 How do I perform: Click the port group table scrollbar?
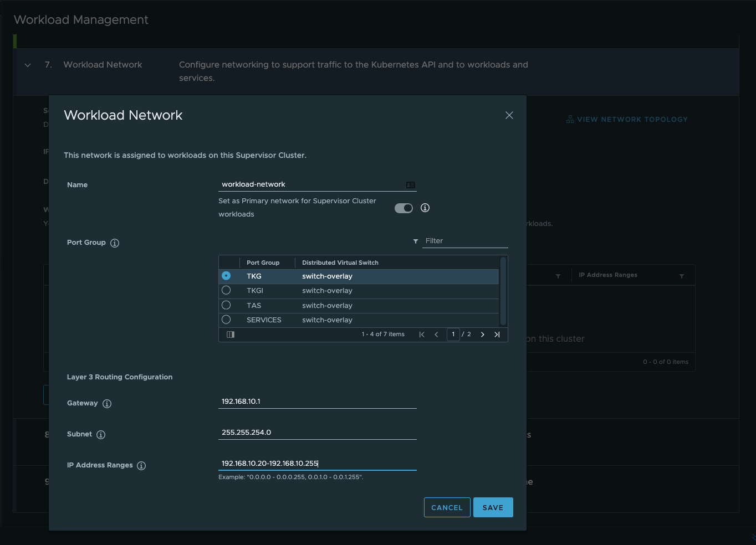click(503, 291)
